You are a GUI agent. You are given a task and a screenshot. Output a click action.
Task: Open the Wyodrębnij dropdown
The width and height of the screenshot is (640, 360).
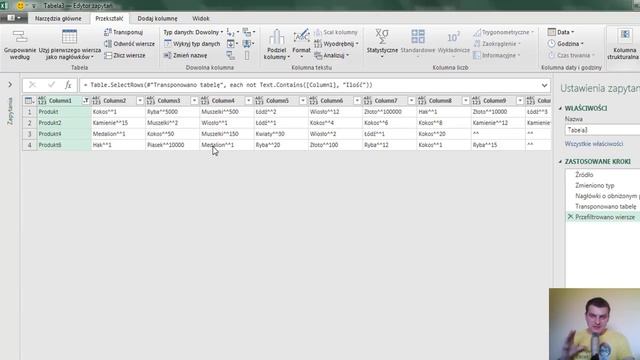click(337, 44)
